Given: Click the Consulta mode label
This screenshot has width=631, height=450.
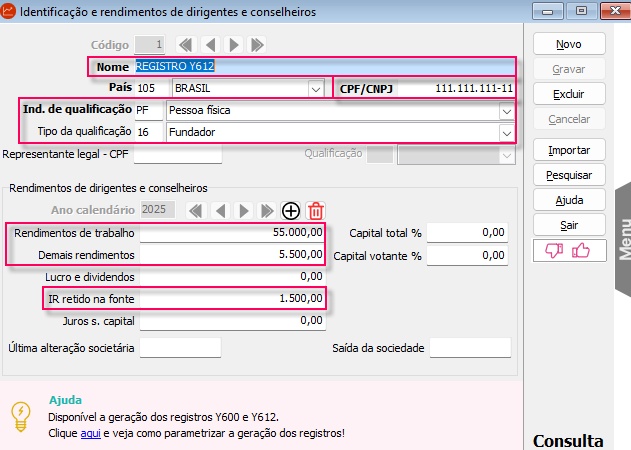Looking at the screenshot, I should click(x=568, y=441).
